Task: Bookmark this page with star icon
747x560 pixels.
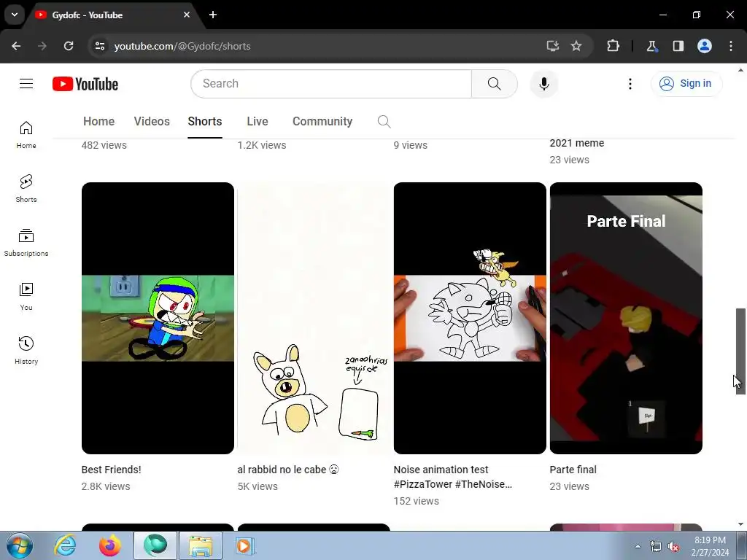Action: point(576,46)
